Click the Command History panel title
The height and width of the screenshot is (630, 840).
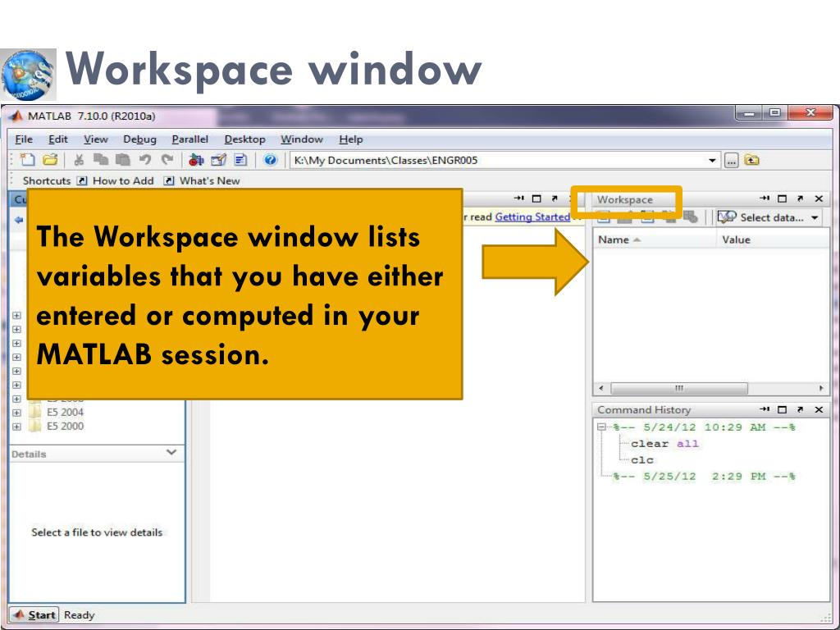pos(644,410)
